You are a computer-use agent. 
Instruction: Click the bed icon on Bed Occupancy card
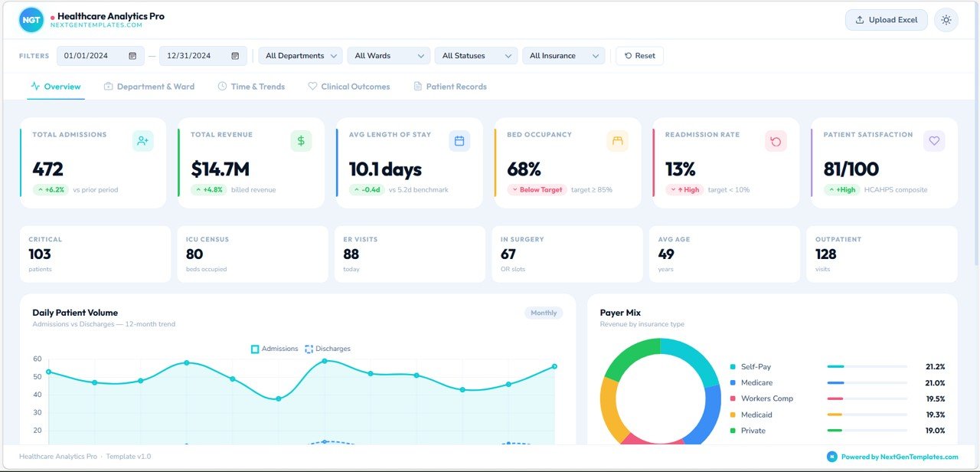(x=617, y=141)
